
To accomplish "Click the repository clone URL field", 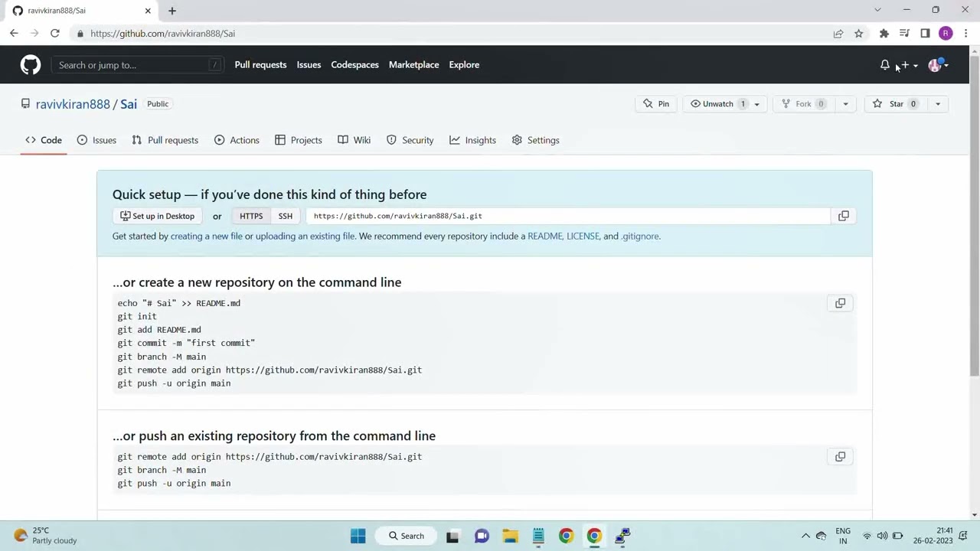I will [568, 216].
